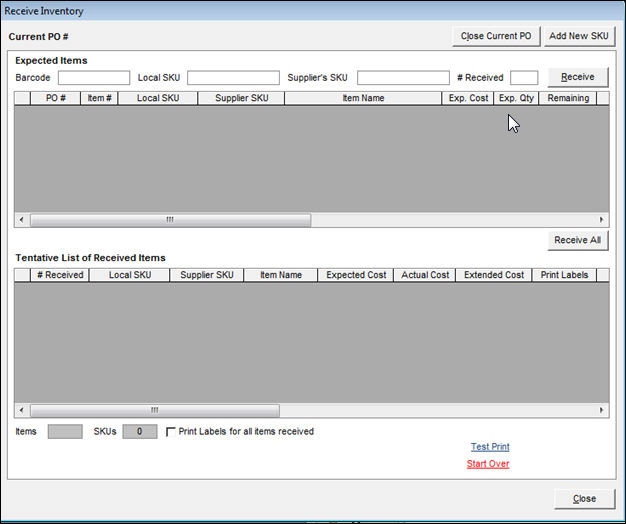Click the Local SKU text field
This screenshot has width=626, height=524.
pyautogui.click(x=233, y=78)
